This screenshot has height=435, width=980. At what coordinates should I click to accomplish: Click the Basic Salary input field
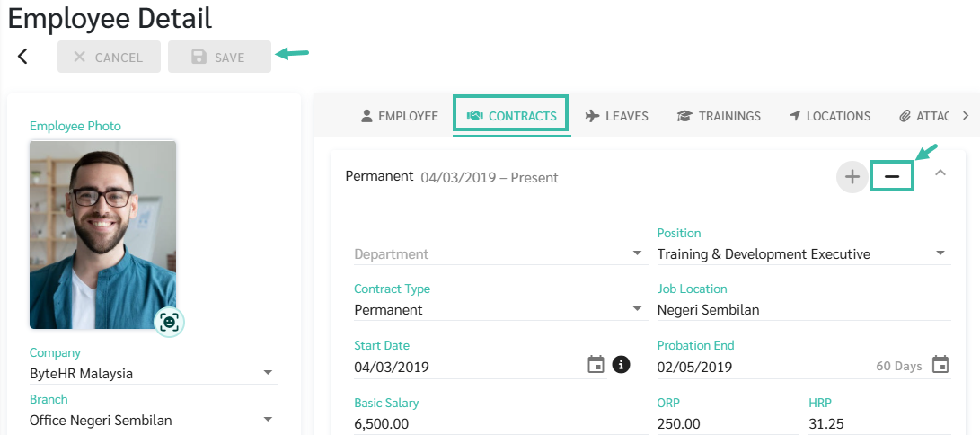pos(500,423)
